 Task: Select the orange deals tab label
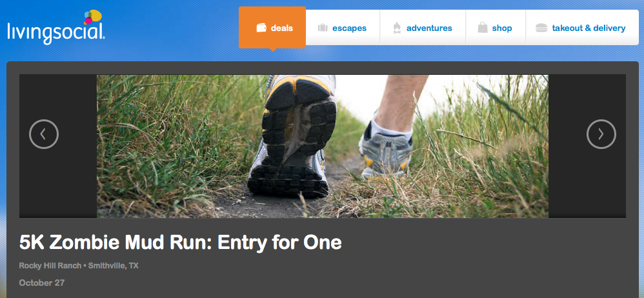[282, 28]
